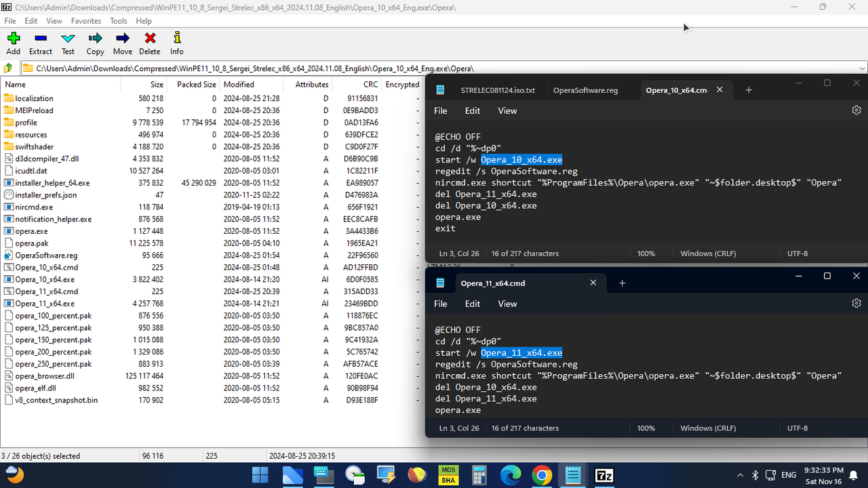Open the Calculator from the taskbar
The height and width of the screenshot is (488, 868).
click(x=479, y=475)
